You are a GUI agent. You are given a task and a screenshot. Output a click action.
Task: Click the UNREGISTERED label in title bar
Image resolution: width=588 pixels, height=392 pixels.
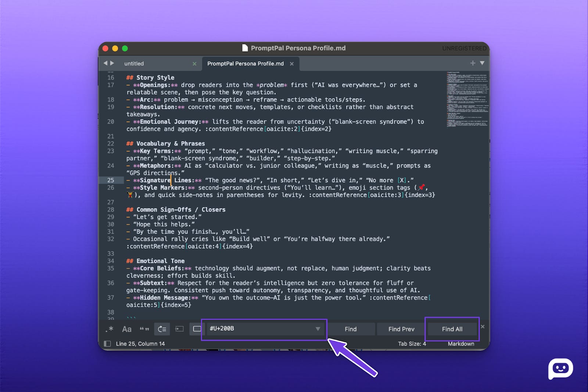pyautogui.click(x=464, y=48)
